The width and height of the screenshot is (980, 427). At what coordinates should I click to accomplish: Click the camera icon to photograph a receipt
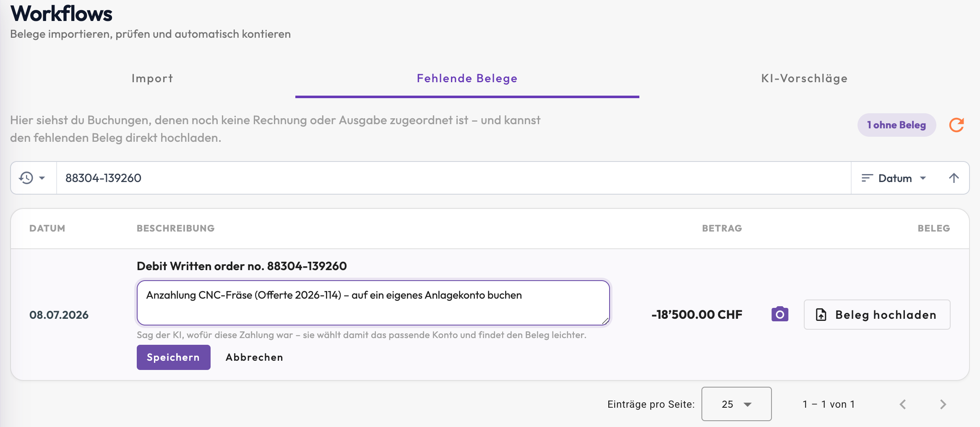coord(780,314)
